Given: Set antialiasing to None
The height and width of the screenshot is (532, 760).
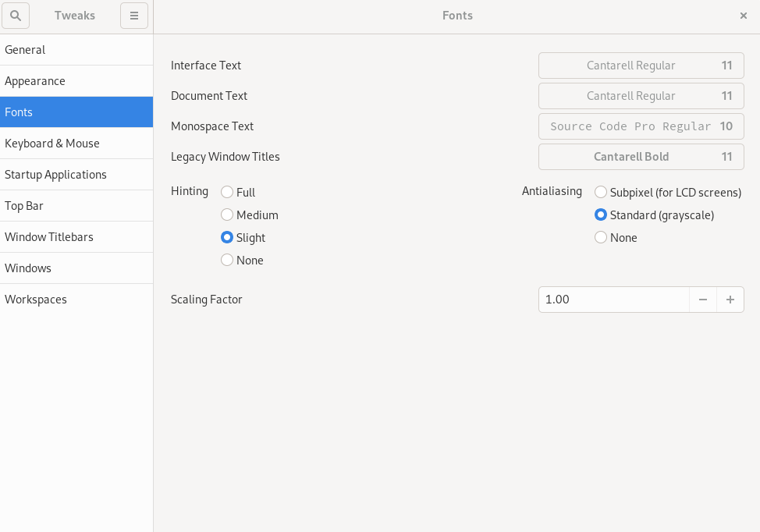Looking at the screenshot, I should pos(601,237).
